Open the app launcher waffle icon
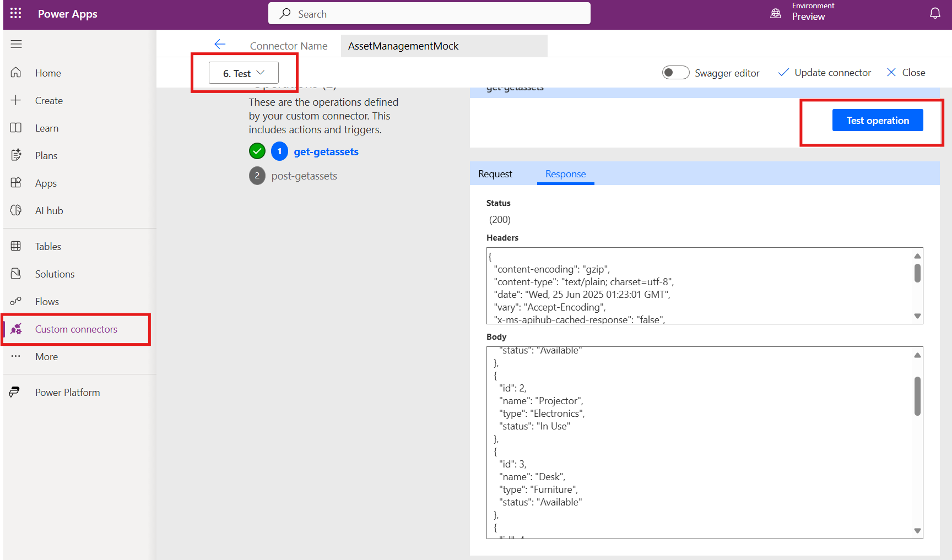 [15, 13]
